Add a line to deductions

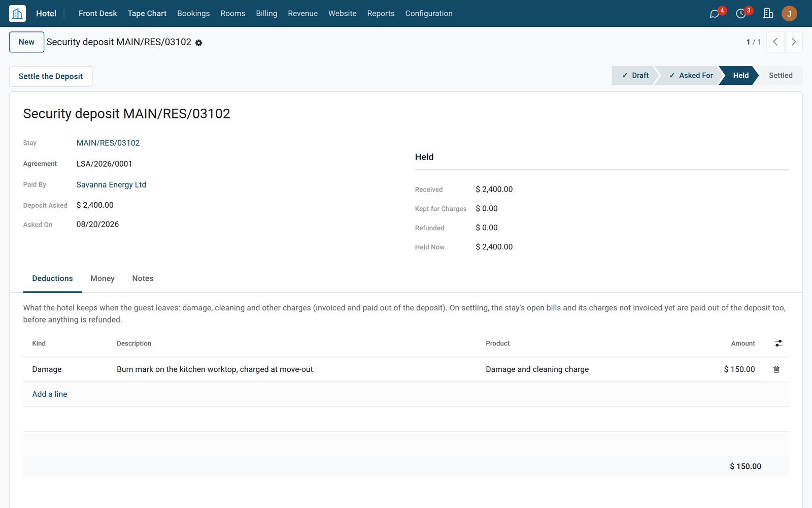coord(50,394)
